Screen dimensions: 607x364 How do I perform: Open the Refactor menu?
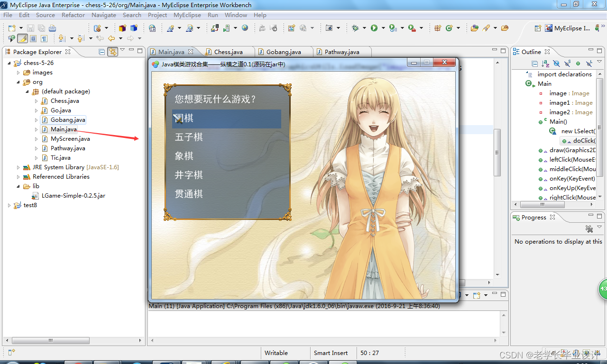point(73,15)
